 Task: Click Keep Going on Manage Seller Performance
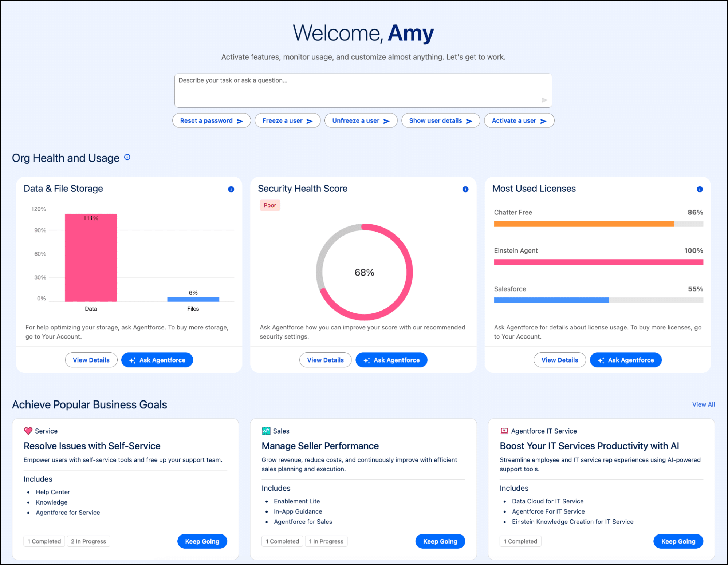pyautogui.click(x=440, y=541)
